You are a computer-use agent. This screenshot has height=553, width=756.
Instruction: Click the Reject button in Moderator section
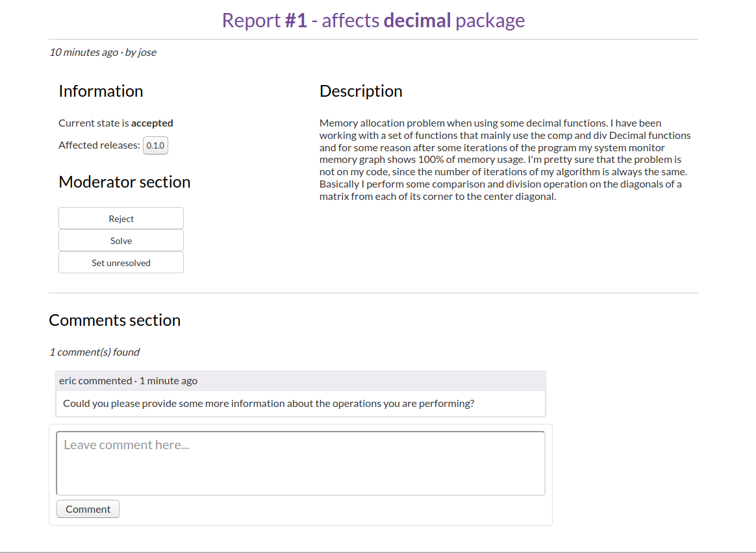[121, 218]
